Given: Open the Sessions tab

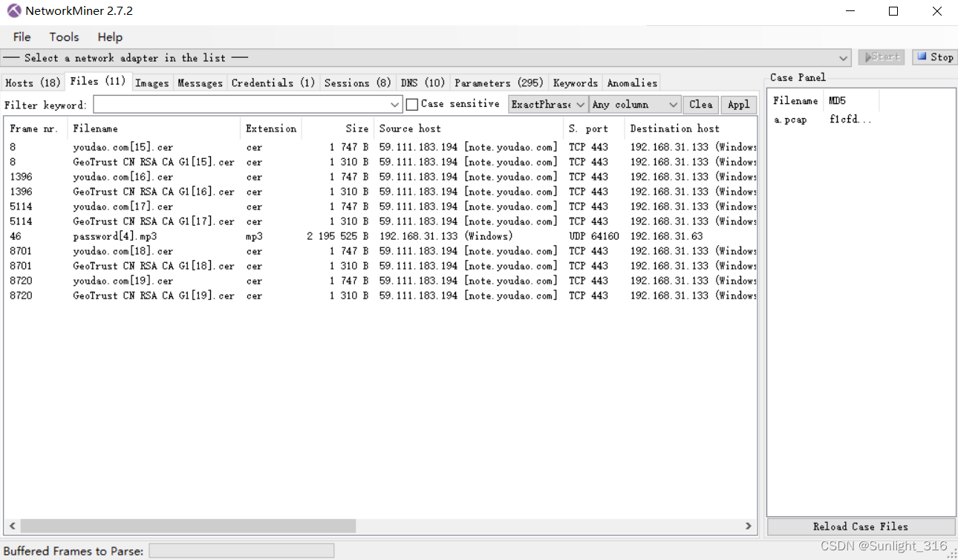Looking at the screenshot, I should coord(357,82).
